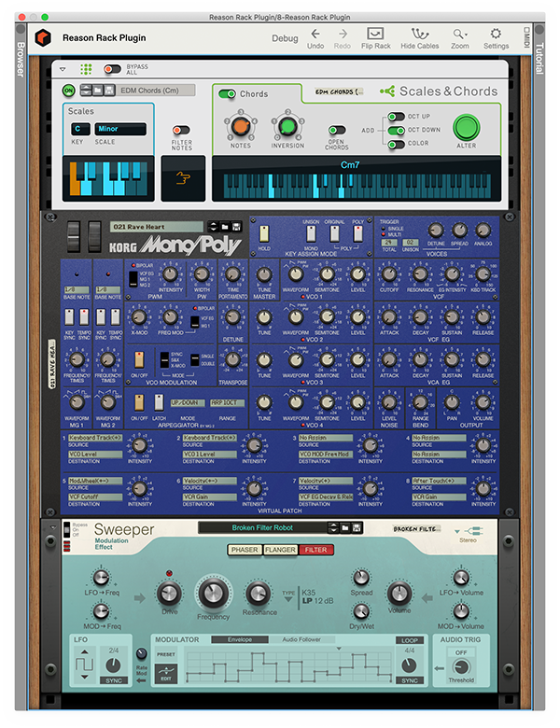Browse patch folder icon on Mono/Poly
Screen dimensions: 560x728
(x=225, y=227)
